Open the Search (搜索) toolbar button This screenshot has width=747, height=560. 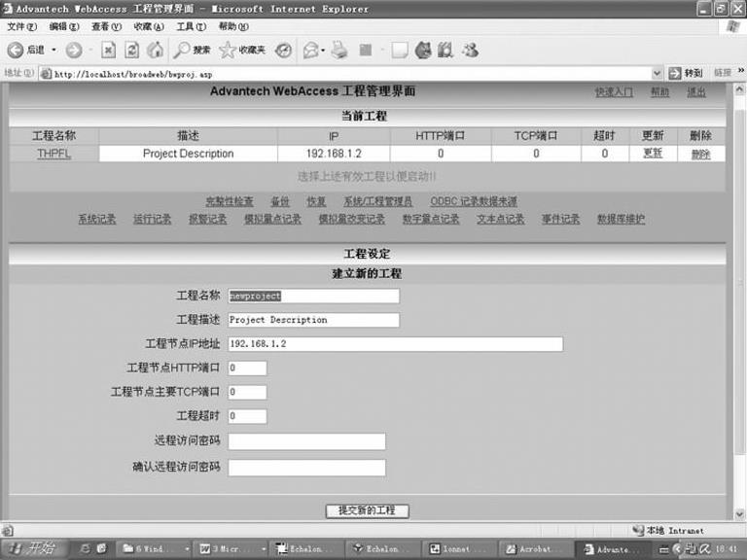coord(191,50)
